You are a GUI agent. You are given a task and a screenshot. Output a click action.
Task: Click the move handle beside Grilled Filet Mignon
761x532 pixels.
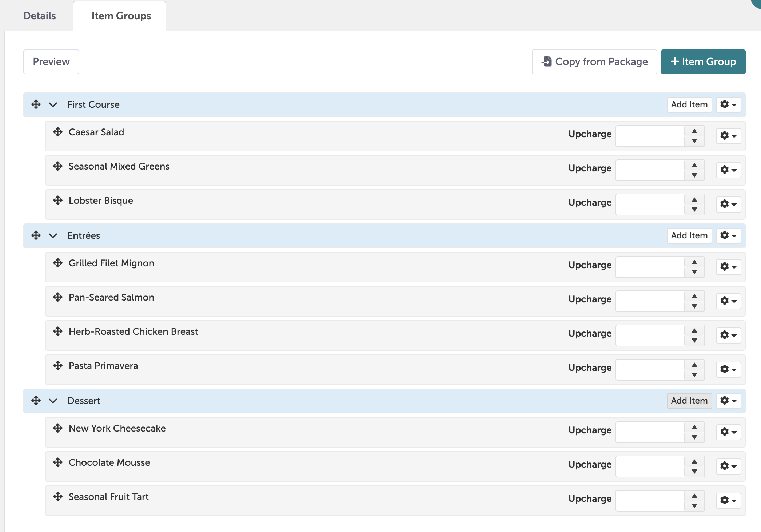pyautogui.click(x=58, y=263)
